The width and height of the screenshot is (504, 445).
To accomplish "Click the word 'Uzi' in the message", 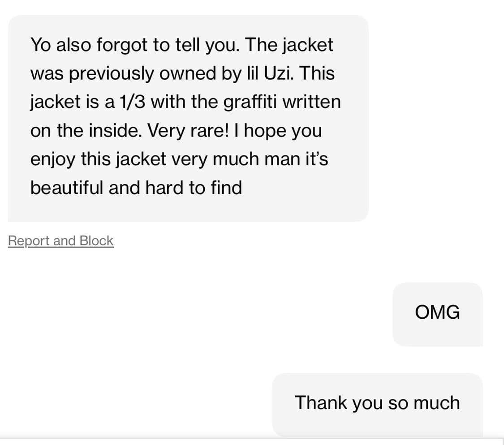I will 277,73.
